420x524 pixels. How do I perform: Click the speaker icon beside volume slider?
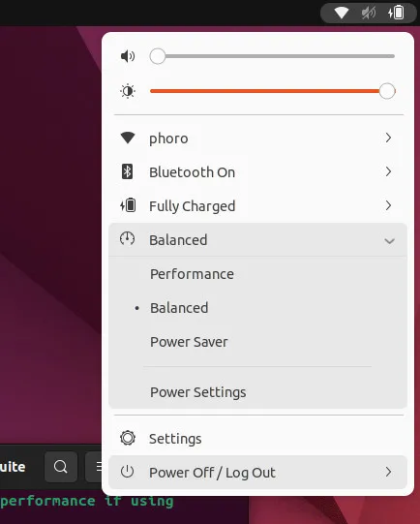pos(128,56)
